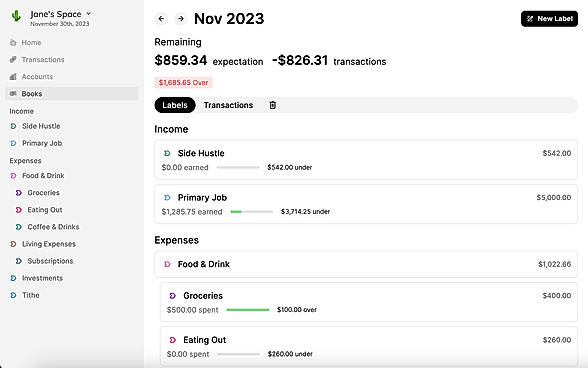588x368 pixels.
Task: Go to previous month with back arrow
Action: click(161, 18)
